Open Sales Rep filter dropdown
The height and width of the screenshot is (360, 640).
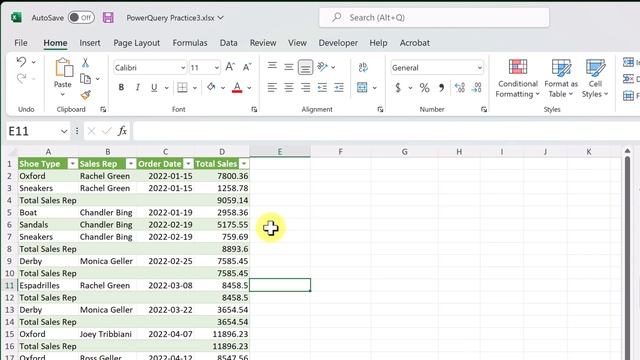point(131,164)
